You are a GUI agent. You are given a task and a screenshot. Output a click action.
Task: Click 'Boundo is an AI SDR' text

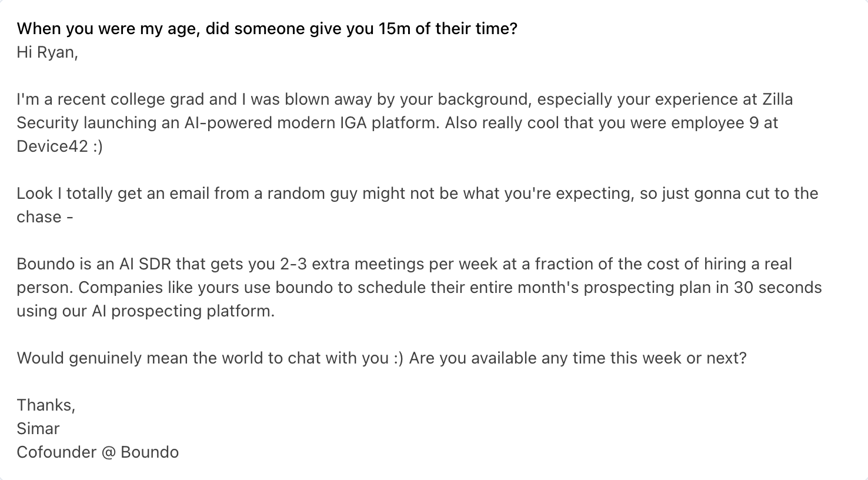(x=94, y=264)
